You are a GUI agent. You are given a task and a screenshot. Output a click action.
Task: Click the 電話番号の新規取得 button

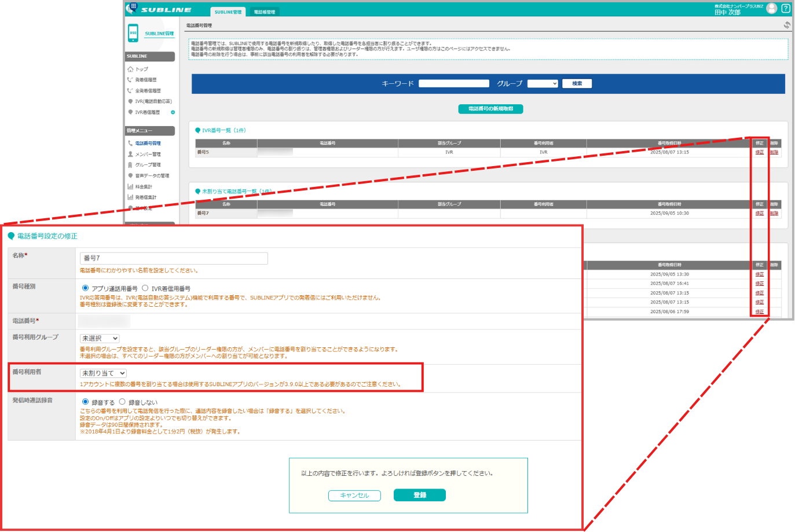click(490, 109)
